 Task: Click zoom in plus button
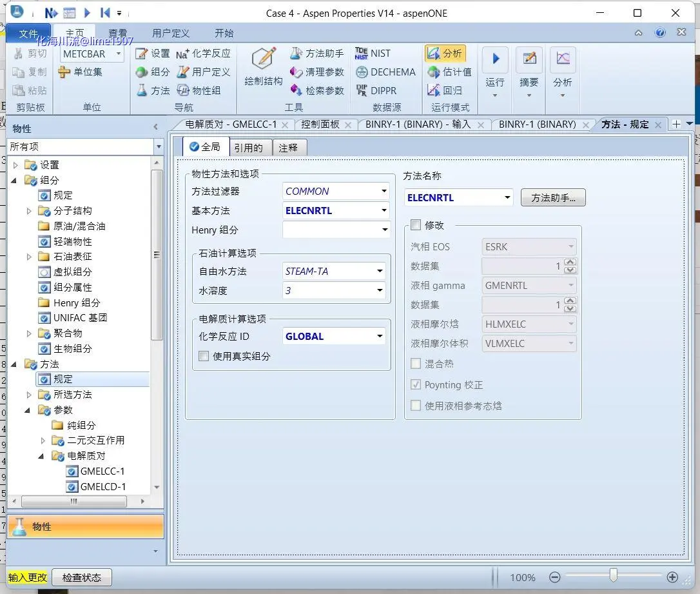pos(672,577)
